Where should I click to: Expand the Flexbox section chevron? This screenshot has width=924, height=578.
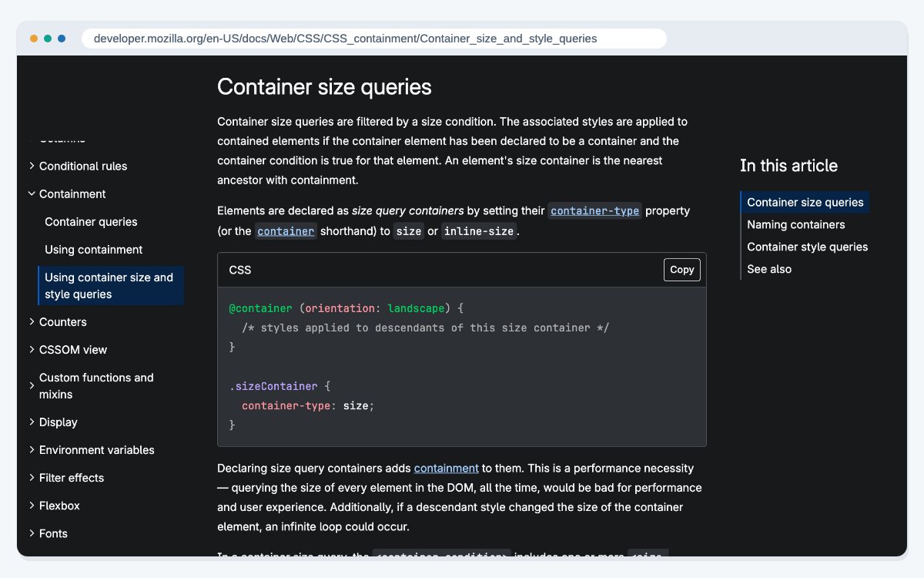click(x=32, y=505)
